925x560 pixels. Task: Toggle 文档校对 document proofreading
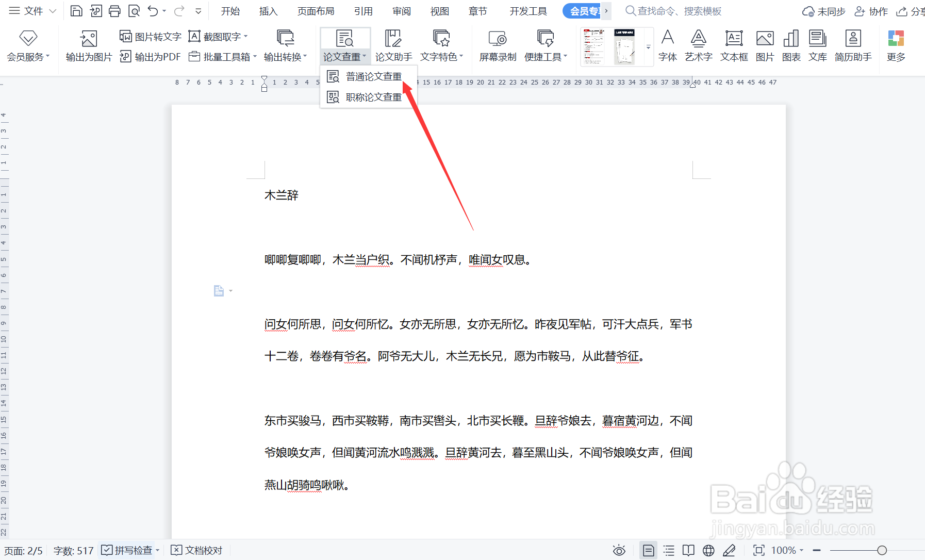pos(196,550)
